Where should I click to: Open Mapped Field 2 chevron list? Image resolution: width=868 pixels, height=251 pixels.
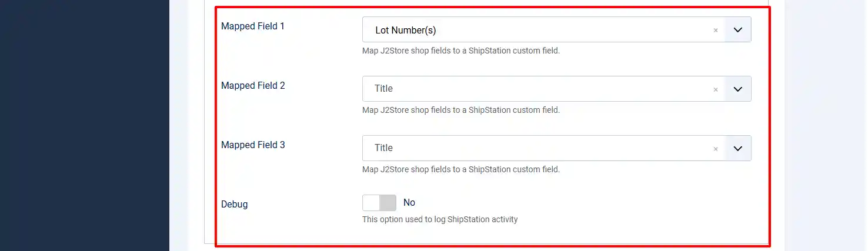(x=738, y=89)
